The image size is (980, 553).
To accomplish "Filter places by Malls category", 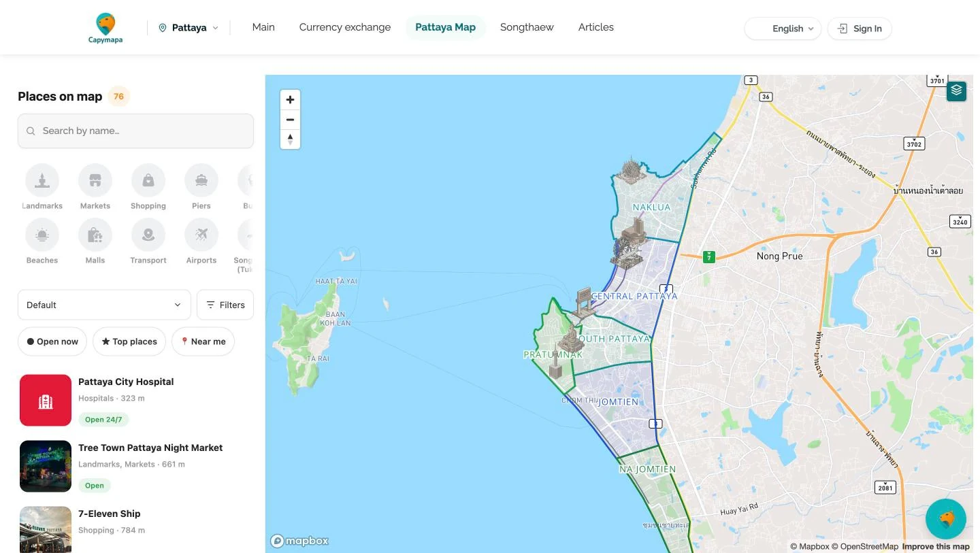I will pos(95,241).
